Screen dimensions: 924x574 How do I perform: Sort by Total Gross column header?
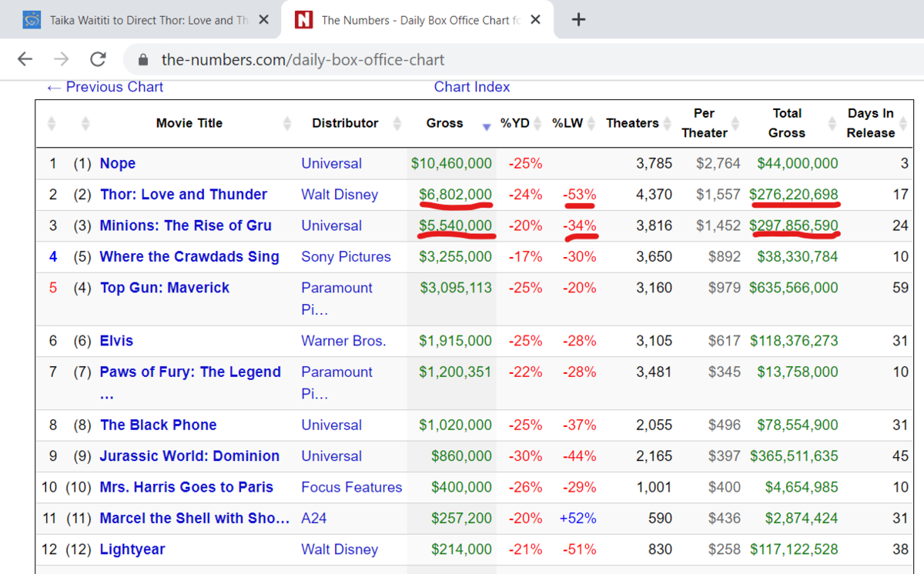[x=787, y=123]
